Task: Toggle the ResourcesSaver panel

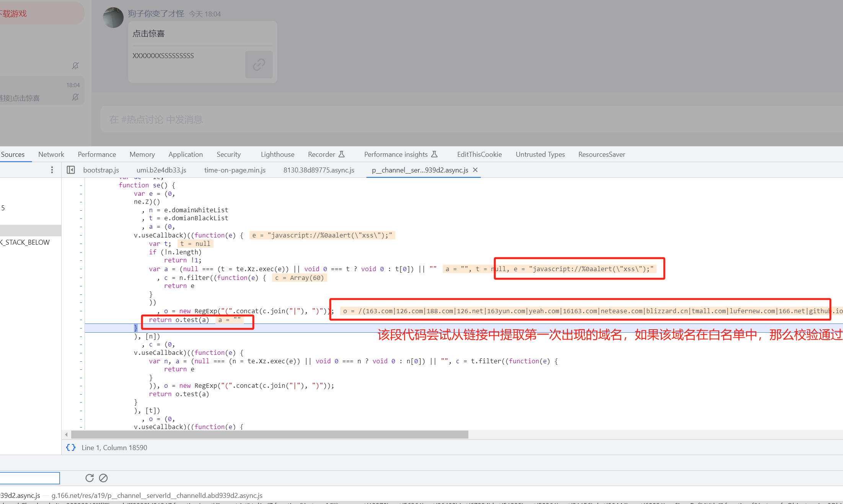Action: click(602, 154)
